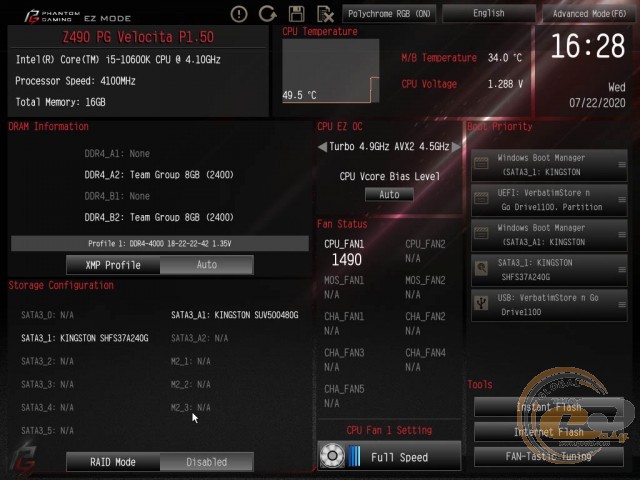Click the CPU temperature graph
Screen dimensions: 640x480
coord(331,71)
